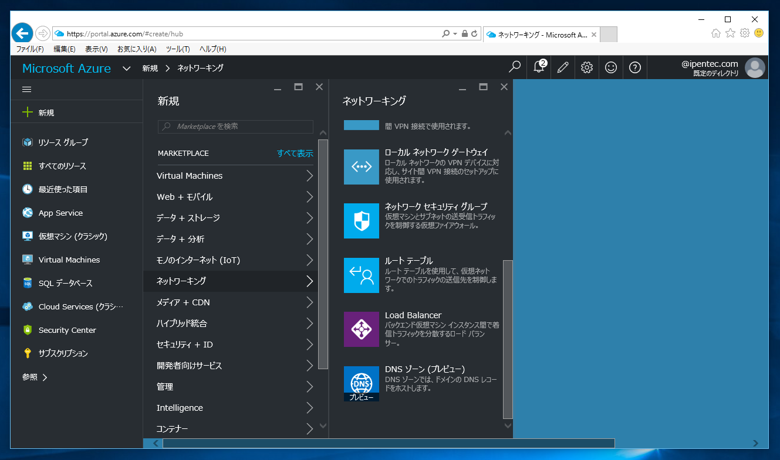Open the browser home icon
Screen dimensions: 780x460
(716, 33)
